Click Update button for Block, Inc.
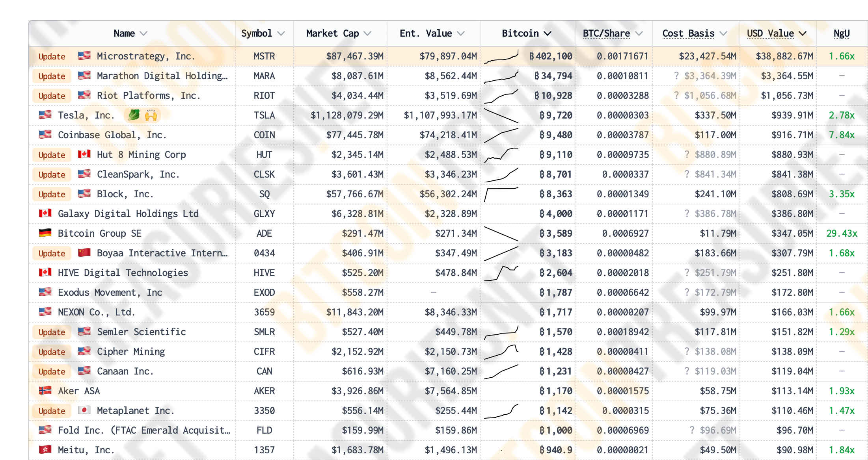868x460 pixels. coord(52,194)
